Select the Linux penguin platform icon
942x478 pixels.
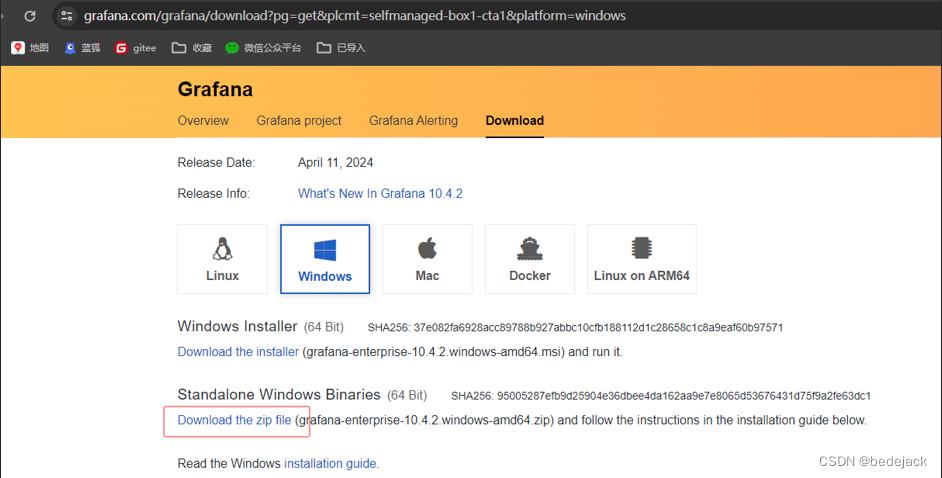[x=222, y=249]
